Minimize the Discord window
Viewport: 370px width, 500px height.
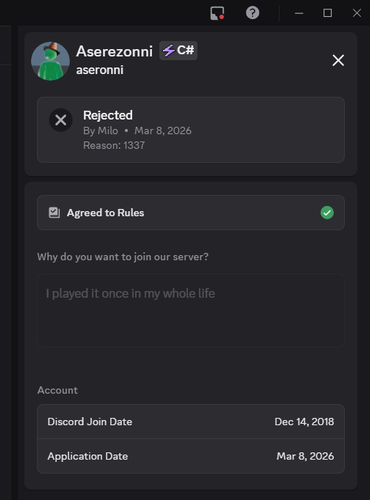click(299, 13)
